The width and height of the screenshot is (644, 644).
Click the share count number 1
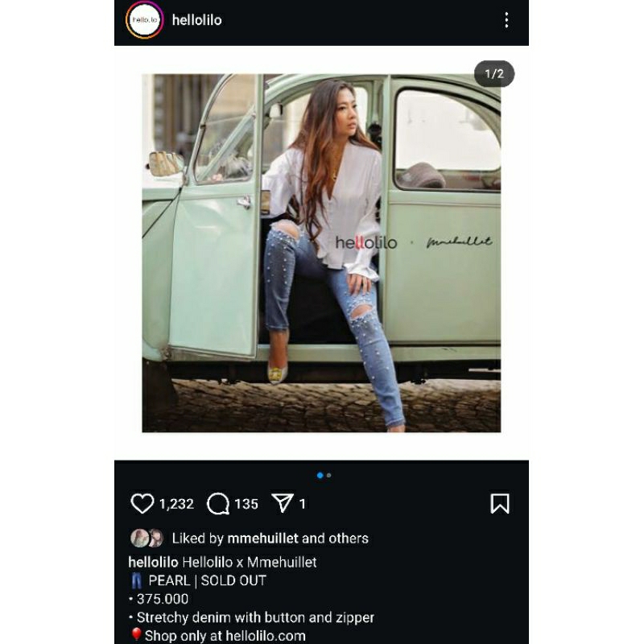[x=303, y=504]
